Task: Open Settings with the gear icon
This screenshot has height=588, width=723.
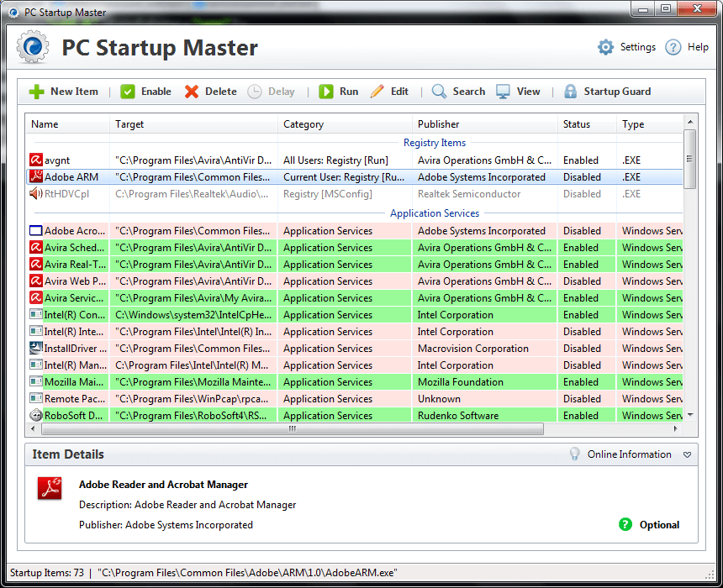Action: coord(605,47)
